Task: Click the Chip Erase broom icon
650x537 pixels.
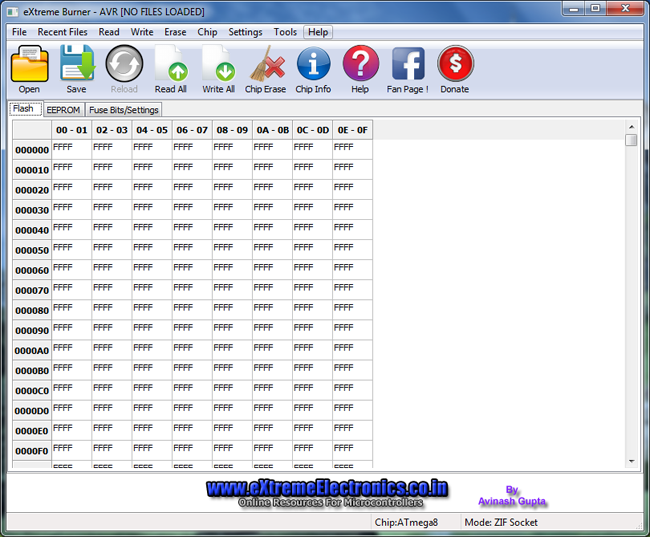Action: click(x=267, y=63)
